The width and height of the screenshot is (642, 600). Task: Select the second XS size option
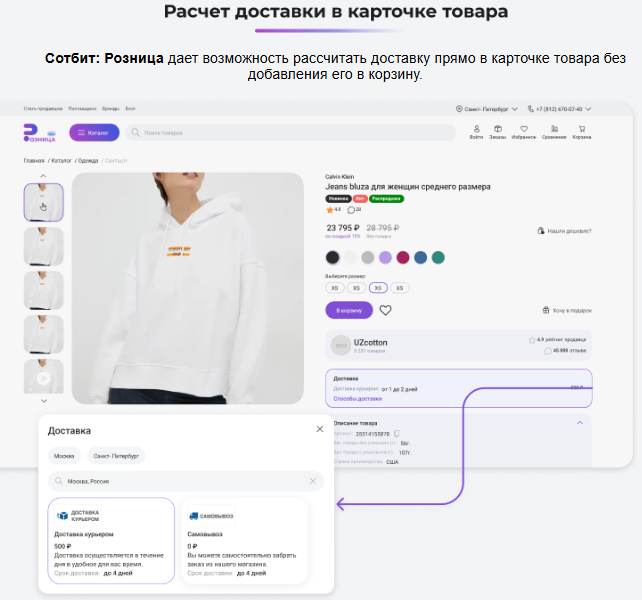[x=356, y=288]
